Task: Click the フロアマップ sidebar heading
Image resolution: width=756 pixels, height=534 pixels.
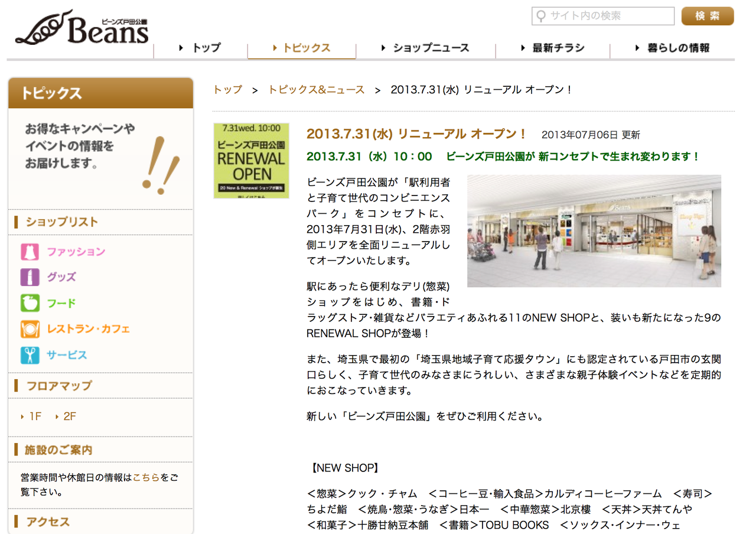Action: [x=59, y=386]
